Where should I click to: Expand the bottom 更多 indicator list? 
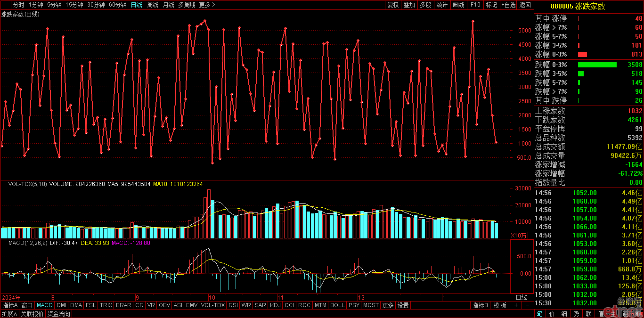point(388,305)
